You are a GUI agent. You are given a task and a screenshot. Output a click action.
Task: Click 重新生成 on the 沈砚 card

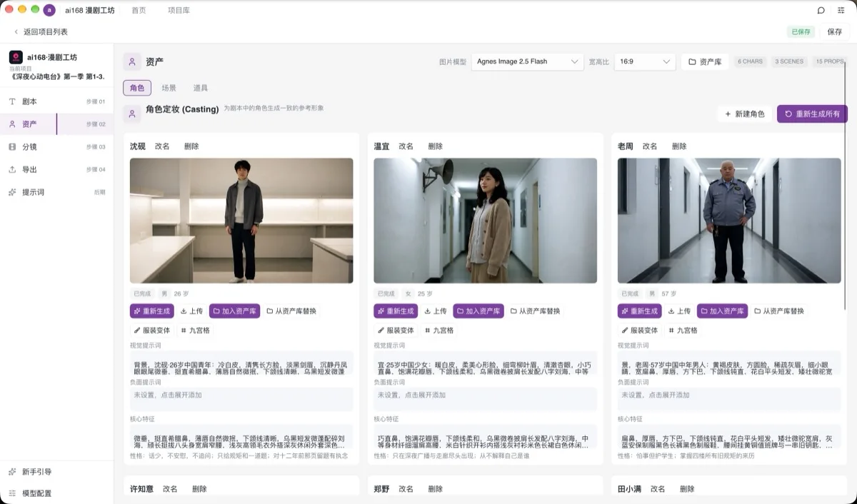click(x=152, y=311)
